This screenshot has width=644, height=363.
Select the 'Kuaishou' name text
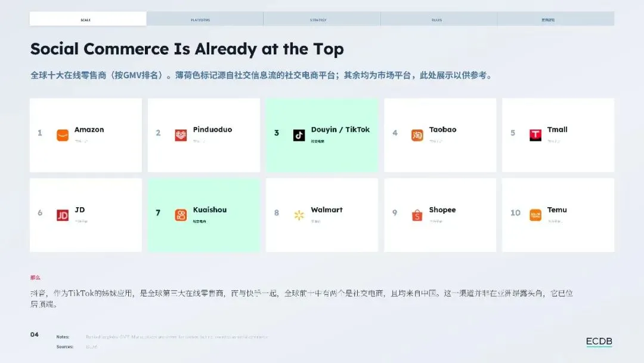click(209, 210)
